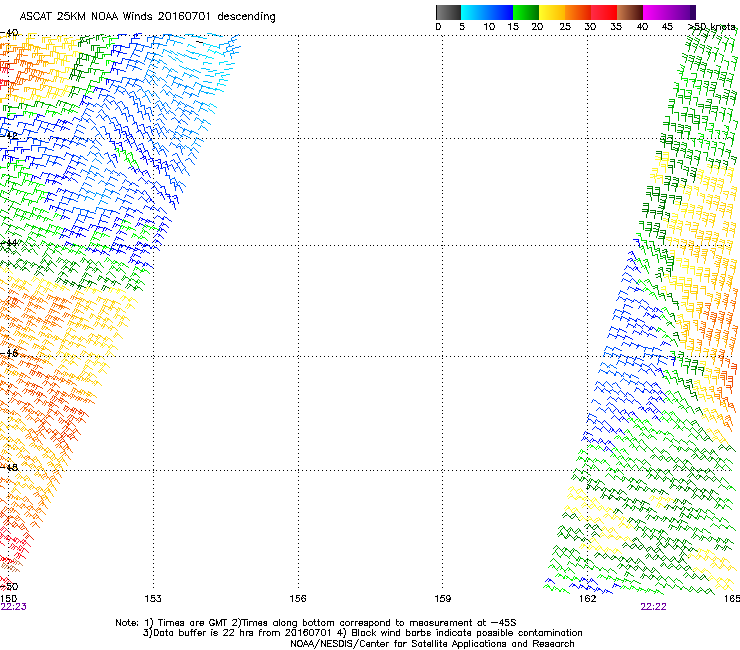Click the '162' longitude axis label
The width and height of the screenshot is (740, 650).
588,599
